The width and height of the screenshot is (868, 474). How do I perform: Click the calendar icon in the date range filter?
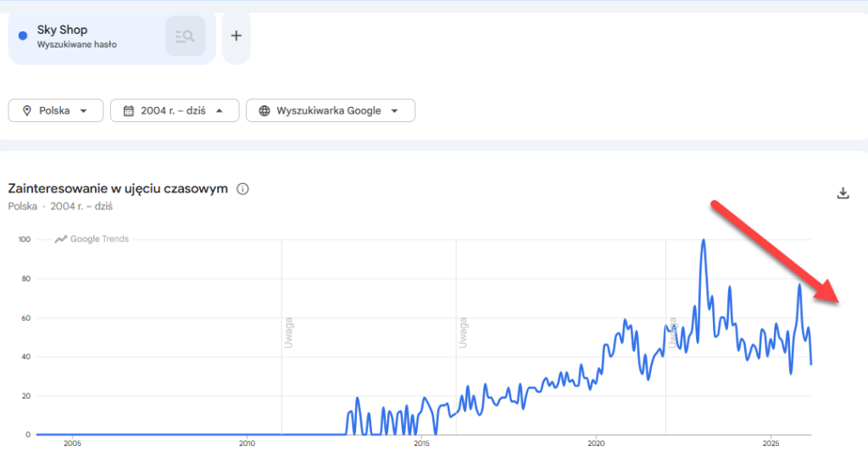click(x=129, y=110)
